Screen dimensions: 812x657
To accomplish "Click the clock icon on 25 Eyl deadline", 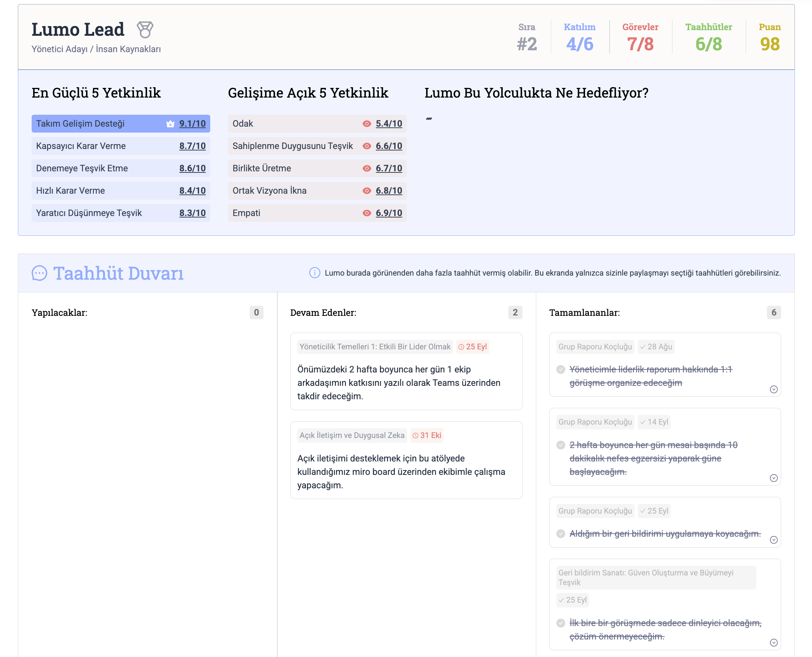I will pos(461,347).
